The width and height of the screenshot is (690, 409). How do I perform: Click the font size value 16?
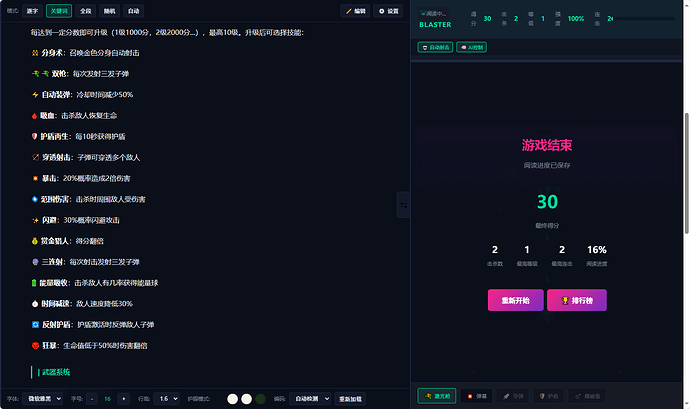pos(107,399)
